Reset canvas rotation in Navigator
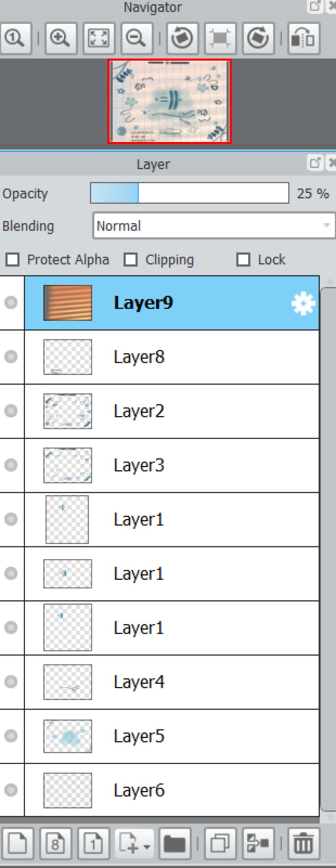The height and width of the screenshot is (868, 336). click(220, 38)
